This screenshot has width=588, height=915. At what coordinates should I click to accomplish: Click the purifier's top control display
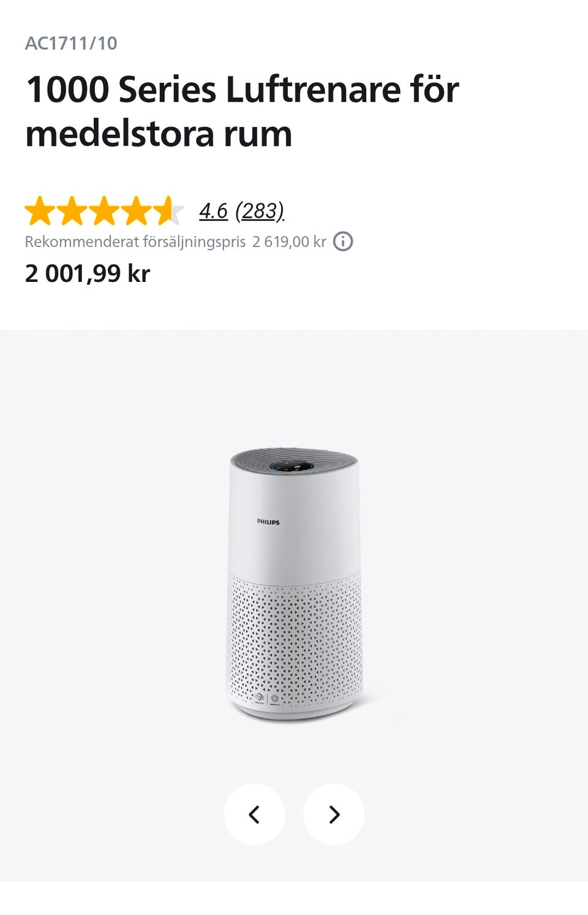(x=293, y=467)
